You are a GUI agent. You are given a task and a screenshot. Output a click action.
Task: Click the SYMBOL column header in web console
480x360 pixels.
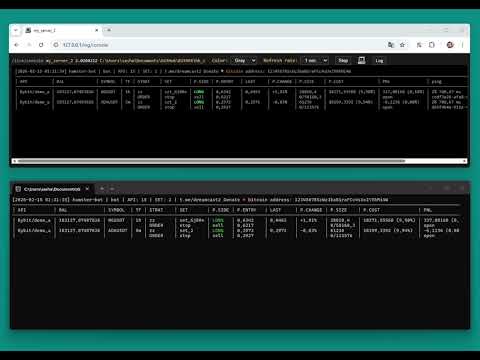point(108,81)
